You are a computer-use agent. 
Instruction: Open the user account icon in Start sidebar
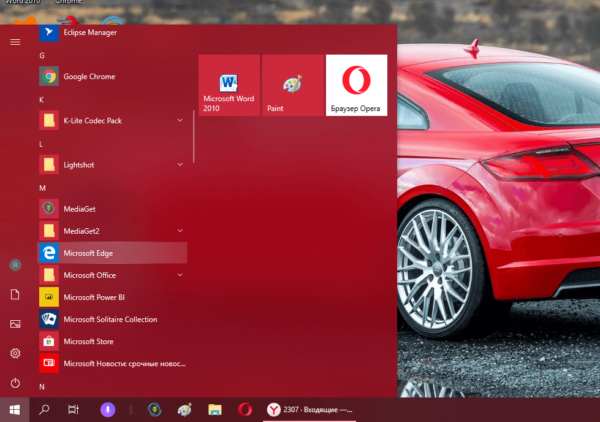point(15,265)
